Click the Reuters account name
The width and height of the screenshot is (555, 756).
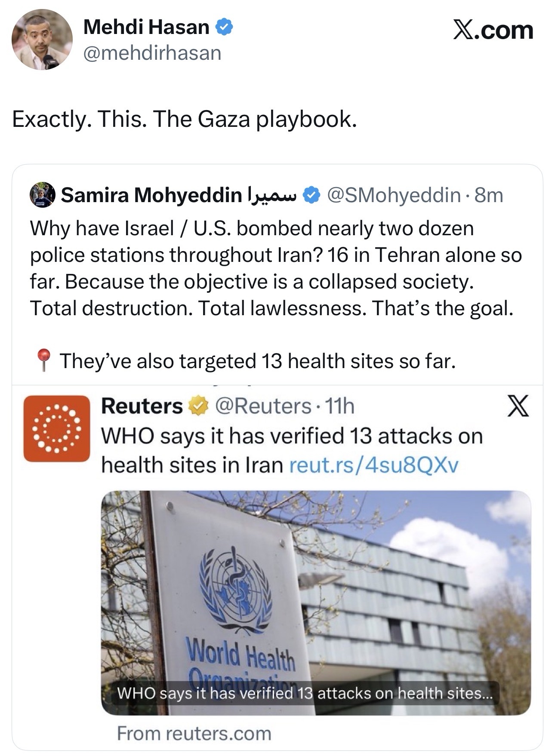coord(142,406)
